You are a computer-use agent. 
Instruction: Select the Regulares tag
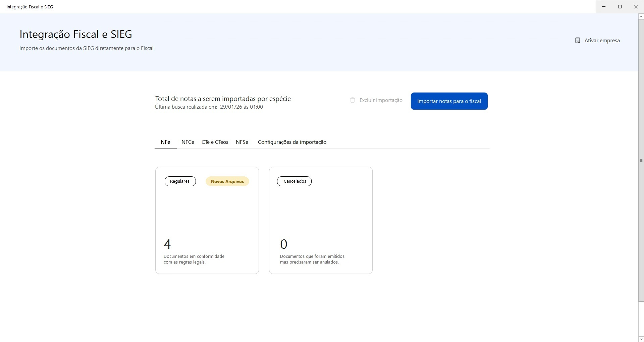[x=180, y=181]
